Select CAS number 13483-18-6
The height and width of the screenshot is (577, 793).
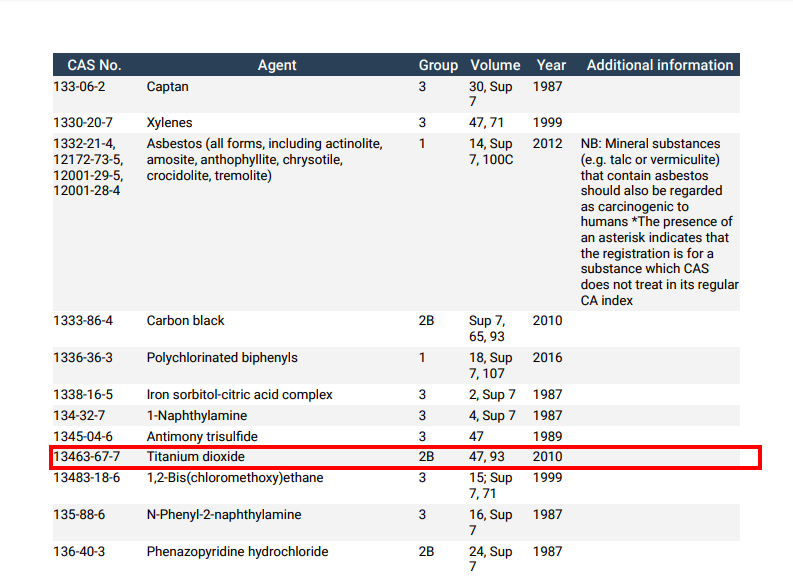click(86, 478)
